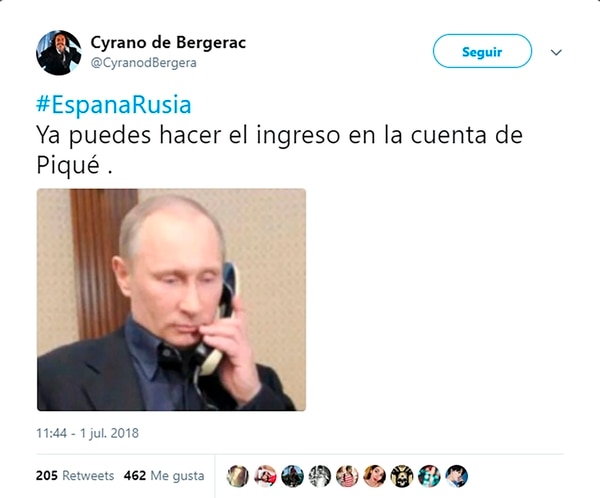Open the seventh liker avatar with skull image
This screenshot has width=600, height=498.
(x=402, y=476)
